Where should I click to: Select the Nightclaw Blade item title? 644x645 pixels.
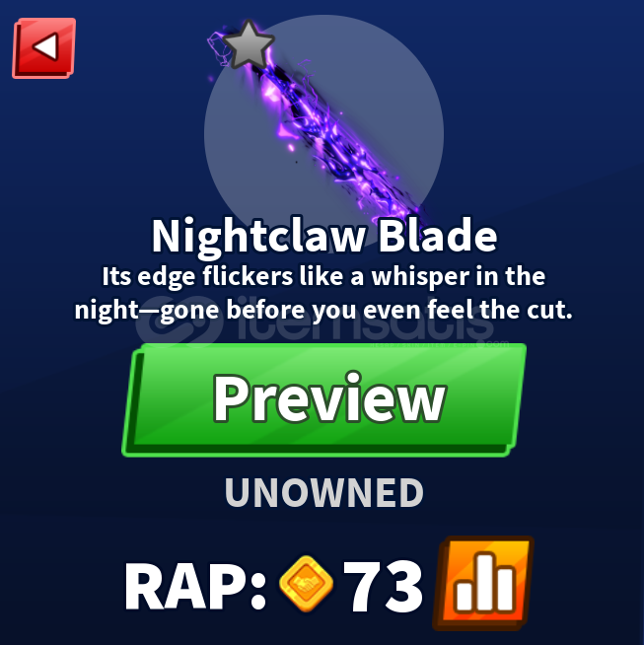[324, 237]
